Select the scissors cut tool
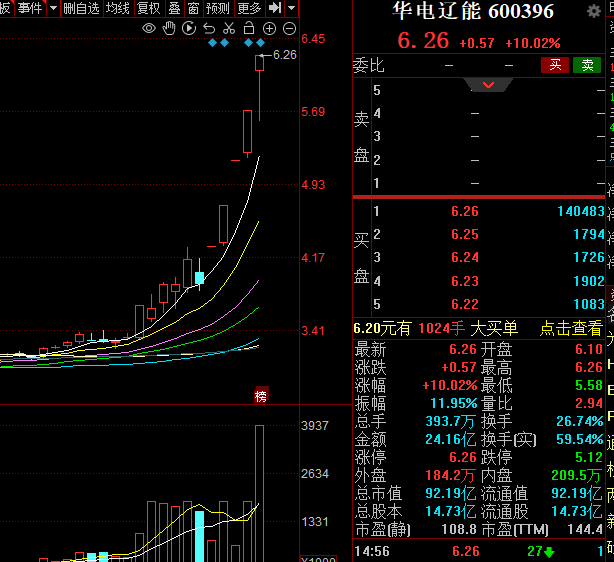This screenshot has height=562, width=614. 229,28
